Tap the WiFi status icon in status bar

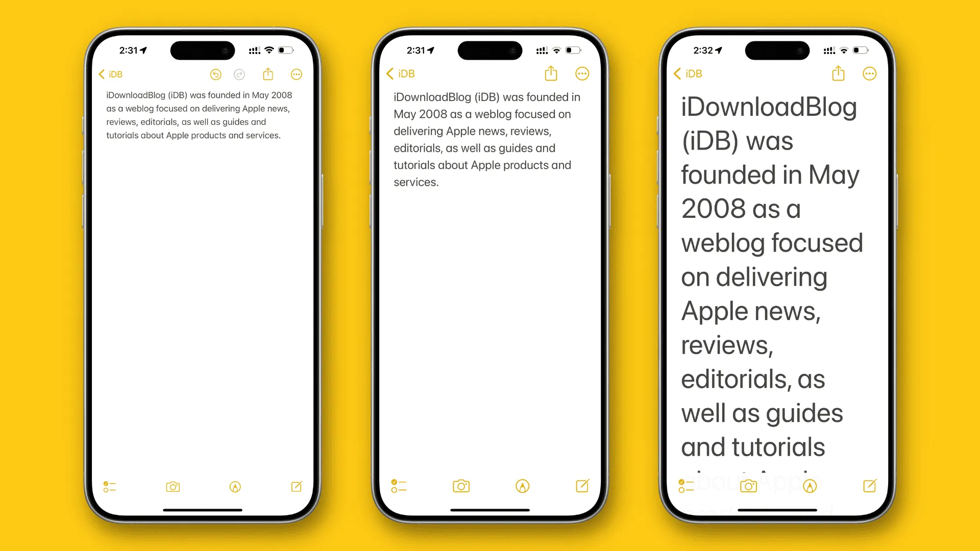274,48
